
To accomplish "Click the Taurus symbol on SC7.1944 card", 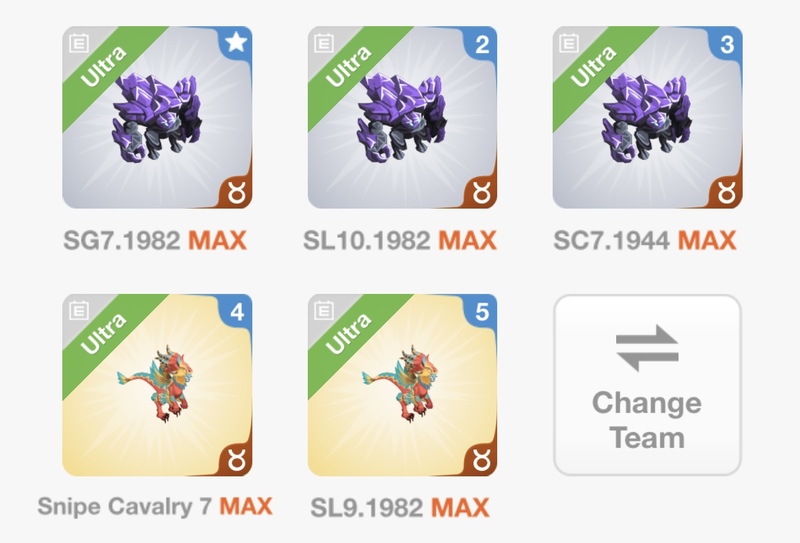I will [x=727, y=192].
